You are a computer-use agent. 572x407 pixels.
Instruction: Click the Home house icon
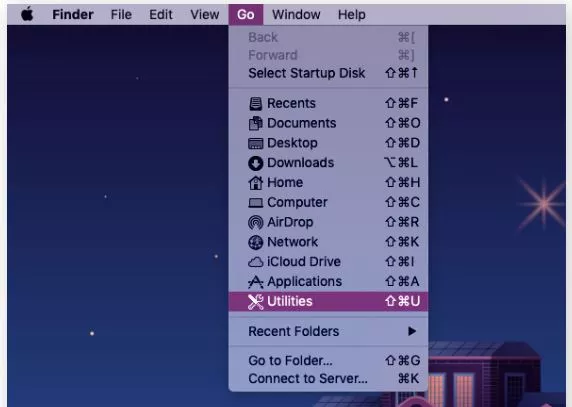(255, 183)
